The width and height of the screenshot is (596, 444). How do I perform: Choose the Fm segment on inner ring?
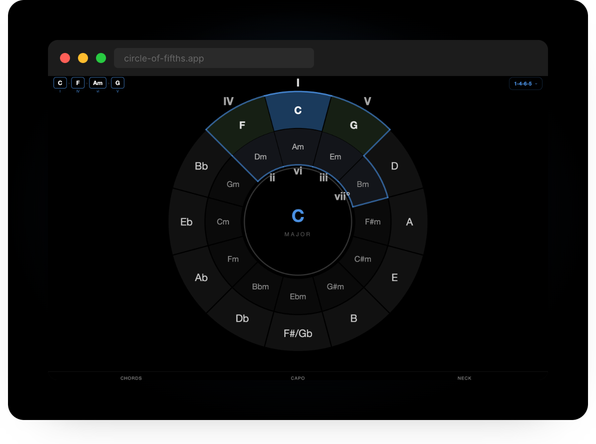[233, 259]
